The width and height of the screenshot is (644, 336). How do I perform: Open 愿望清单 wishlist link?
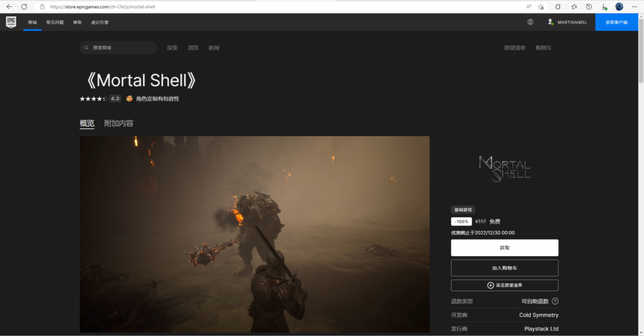514,48
